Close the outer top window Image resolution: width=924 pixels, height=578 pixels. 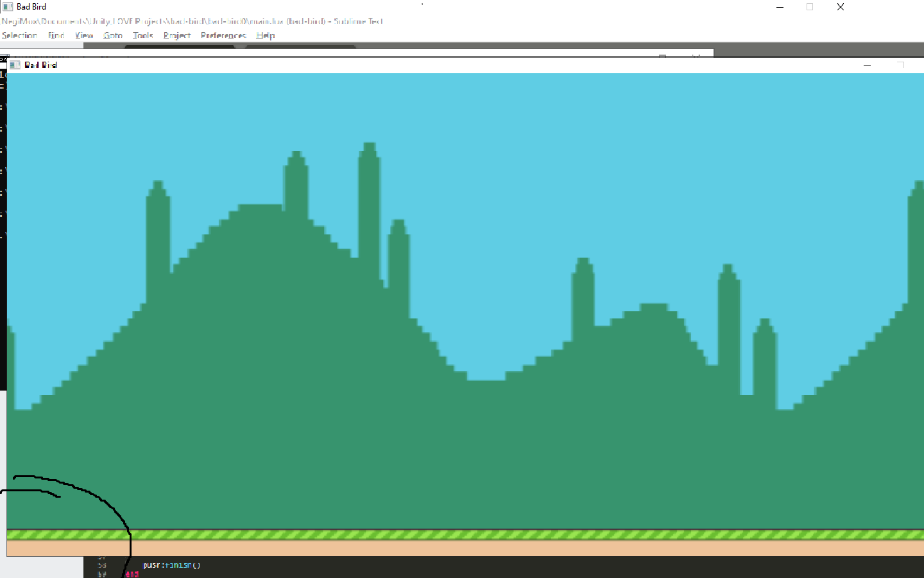(x=841, y=7)
